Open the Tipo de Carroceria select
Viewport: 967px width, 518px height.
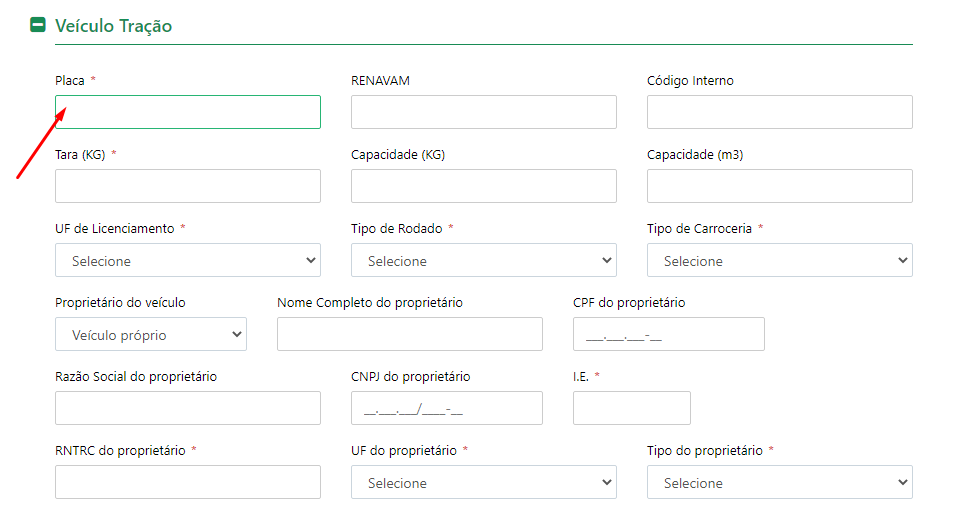(x=780, y=260)
